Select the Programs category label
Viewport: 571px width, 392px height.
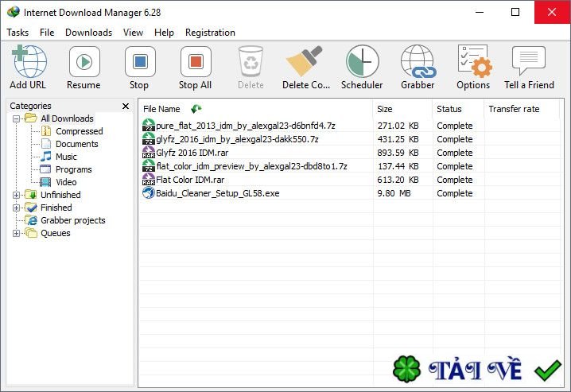73,169
